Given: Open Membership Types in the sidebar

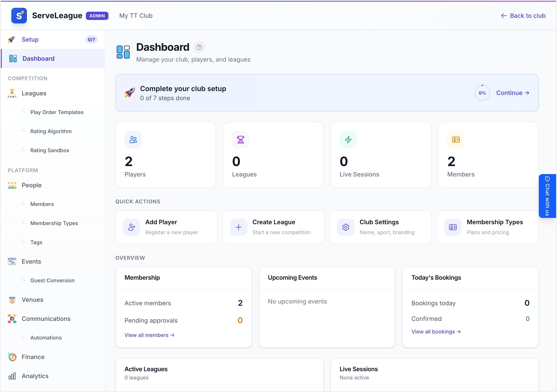Looking at the screenshot, I should [54, 223].
